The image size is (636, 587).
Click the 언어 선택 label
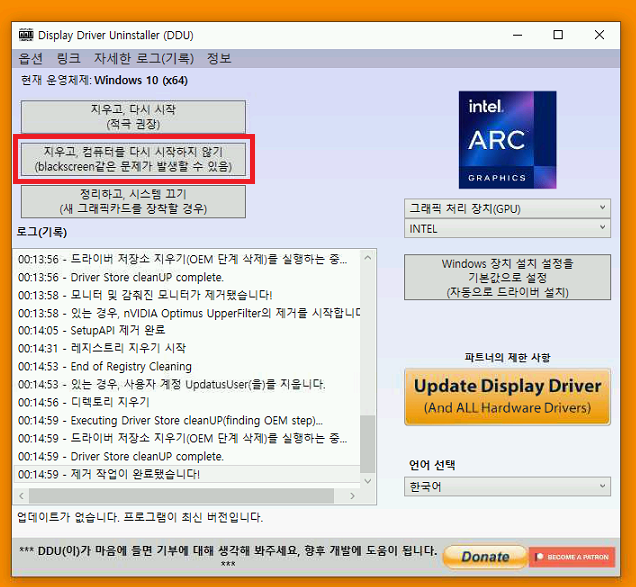[x=432, y=465]
